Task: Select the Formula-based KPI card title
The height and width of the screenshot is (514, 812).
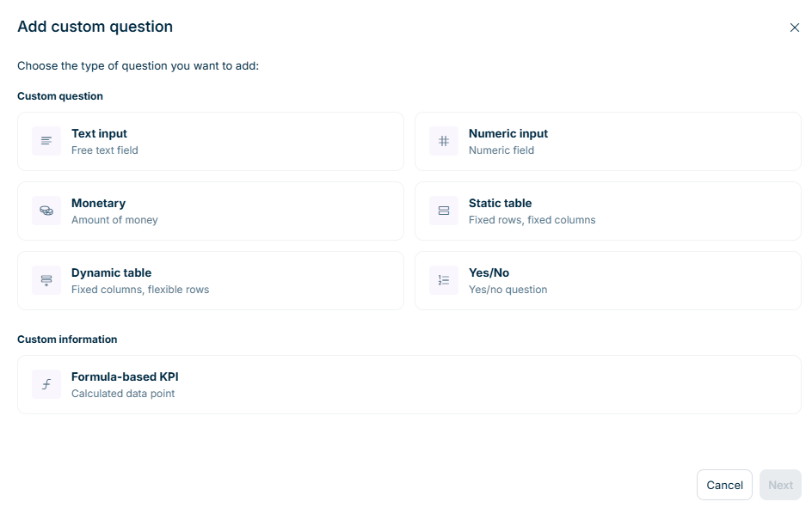Action: 125,376
